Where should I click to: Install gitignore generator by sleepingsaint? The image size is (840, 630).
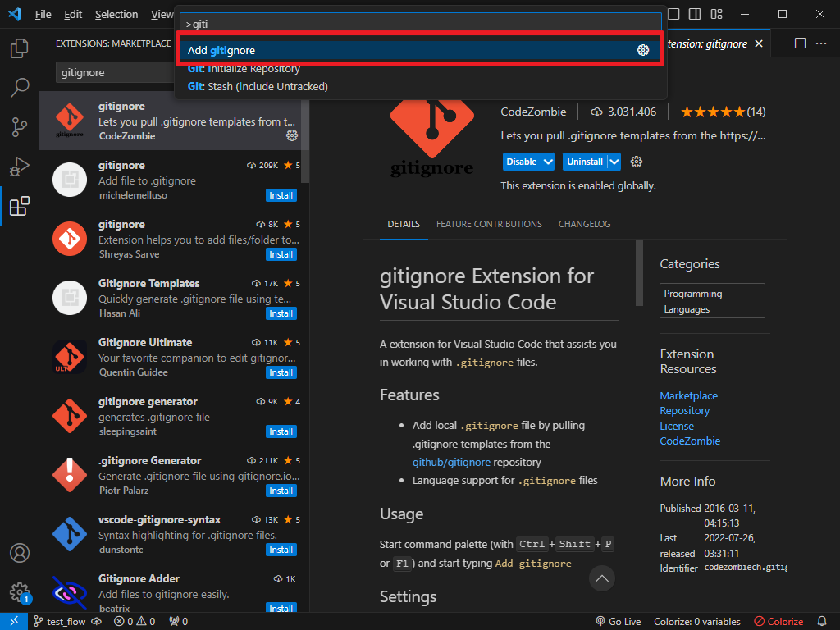(281, 431)
